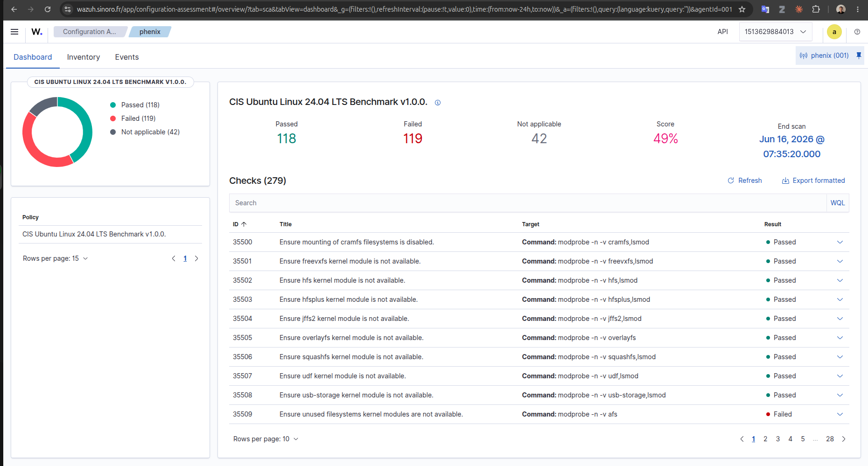Go to checks page 5

pyautogui.click(x=803, y=439)
